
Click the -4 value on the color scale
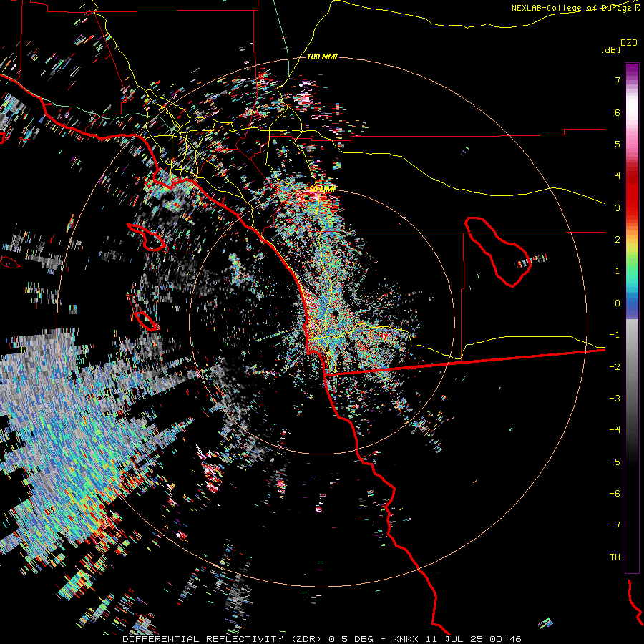coord(615,429)
